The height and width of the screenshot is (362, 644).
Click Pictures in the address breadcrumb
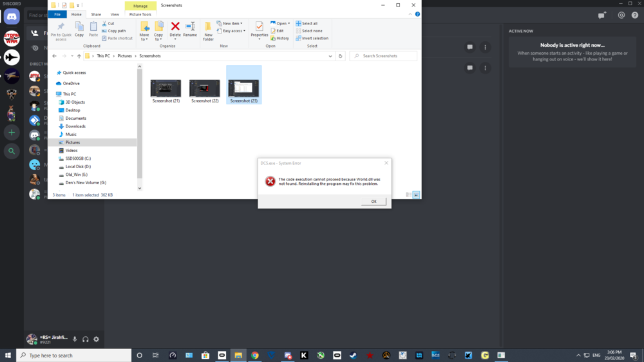(x=124, y=56)
